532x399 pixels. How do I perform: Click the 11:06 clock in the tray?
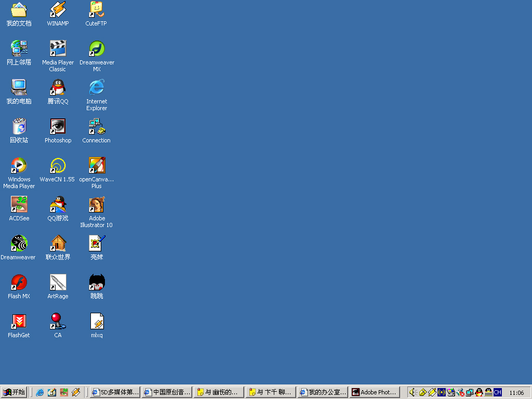pos(516,393)
